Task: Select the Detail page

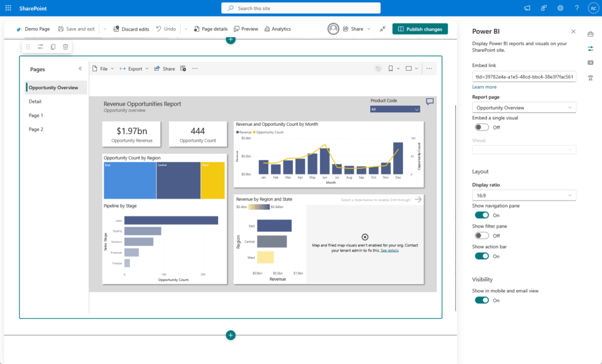Action: point(35,101)
